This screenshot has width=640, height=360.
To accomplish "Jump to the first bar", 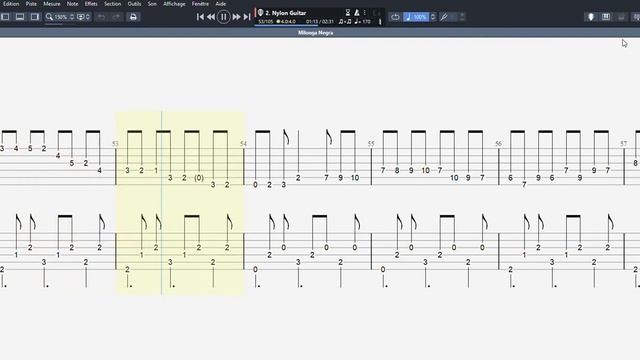I will pos(200,17).
